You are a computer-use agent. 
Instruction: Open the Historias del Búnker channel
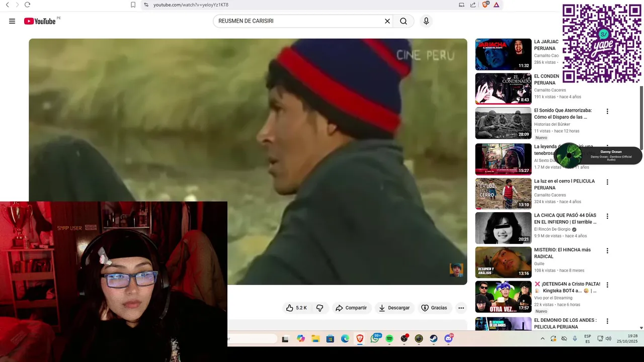(x=552, y=124)
